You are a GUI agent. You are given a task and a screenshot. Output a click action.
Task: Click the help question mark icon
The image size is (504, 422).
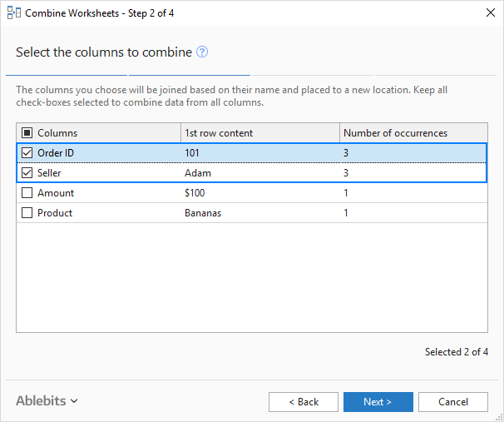click(x=202, y=52)
